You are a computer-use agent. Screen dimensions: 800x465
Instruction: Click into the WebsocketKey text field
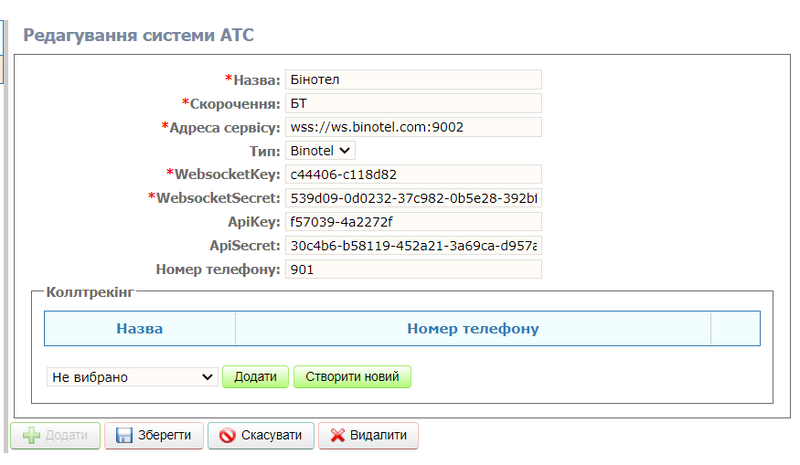(x=412, y=174)
